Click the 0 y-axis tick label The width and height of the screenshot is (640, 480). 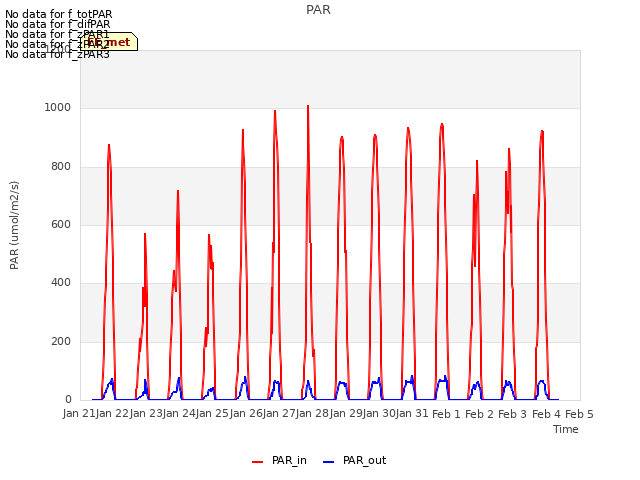(x=68, y=400)
